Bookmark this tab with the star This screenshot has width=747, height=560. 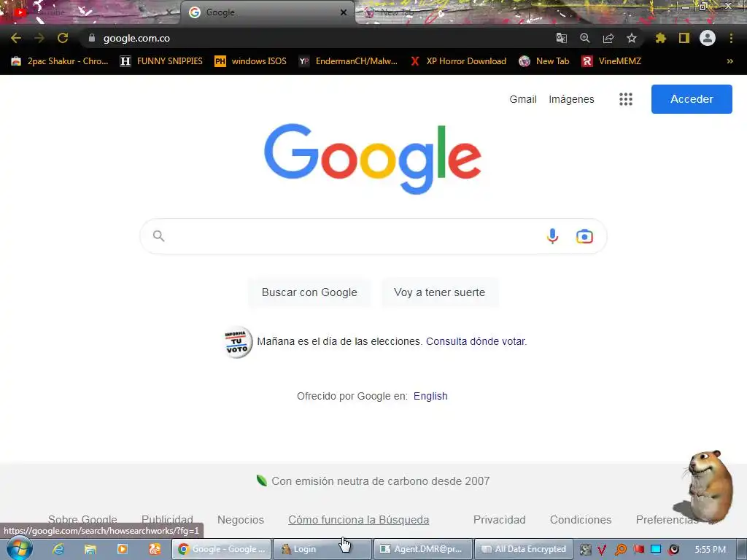[x=632, y=38]
